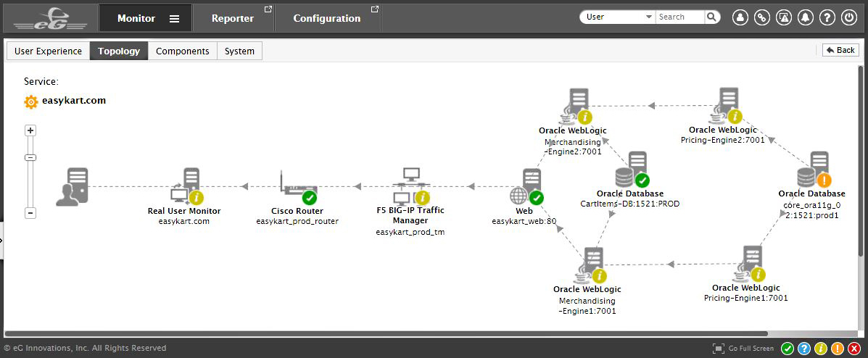Click the eG logo
This screenshot has height=358, width=868.
pyautogui.click(x=49, y=20)
